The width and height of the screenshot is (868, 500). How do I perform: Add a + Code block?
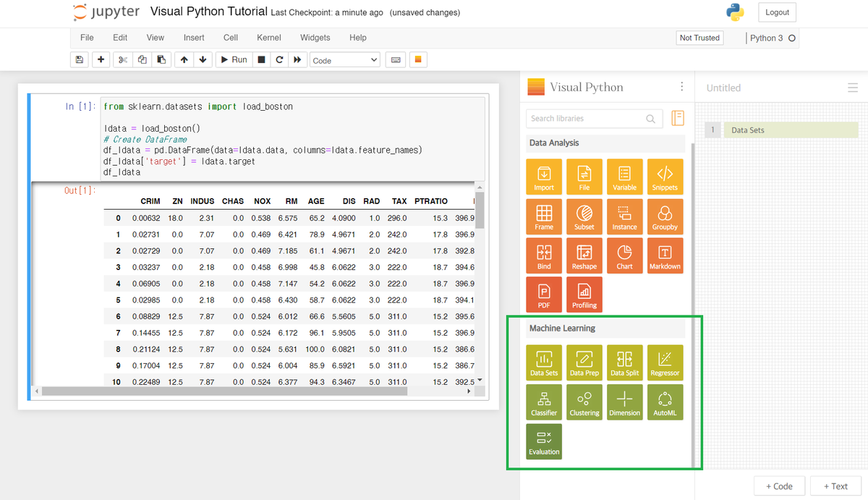(x=778, y=486)
